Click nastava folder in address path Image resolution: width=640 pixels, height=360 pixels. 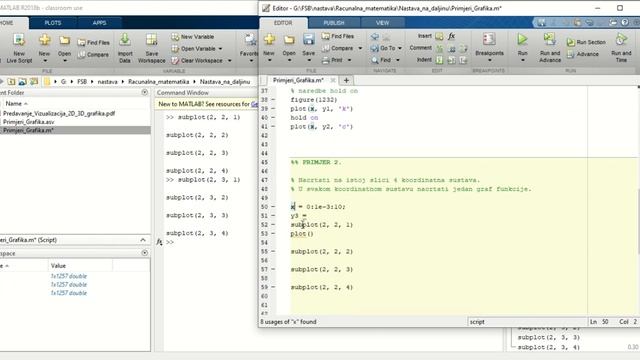click(x=107, y=82)
